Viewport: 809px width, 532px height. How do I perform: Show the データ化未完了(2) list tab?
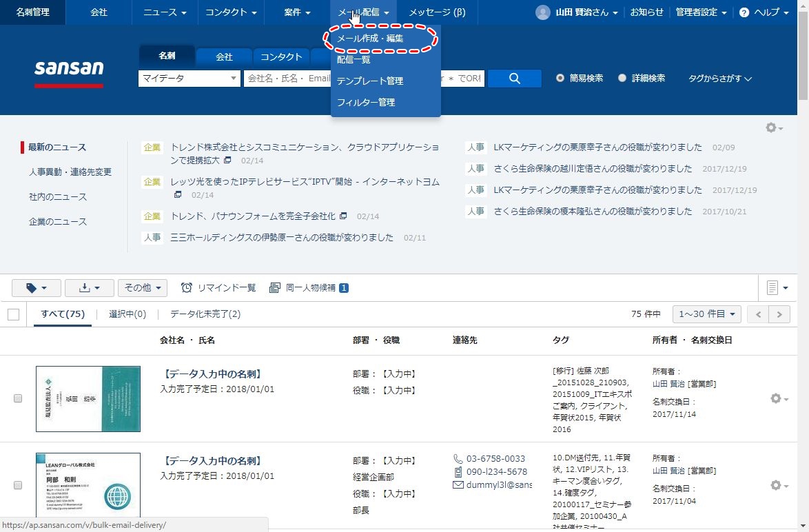click(x=205, y=314)
